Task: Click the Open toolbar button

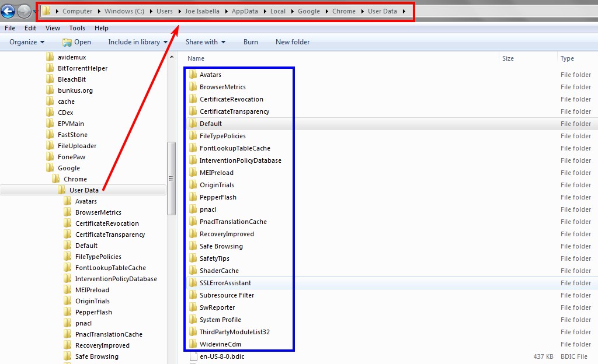Action: 77,42
